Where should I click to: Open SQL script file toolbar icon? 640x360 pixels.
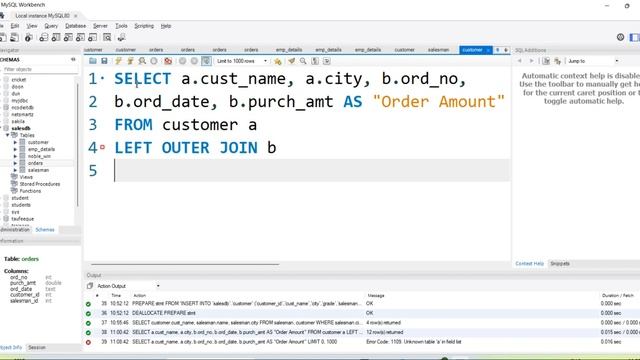tap(14, 38)
